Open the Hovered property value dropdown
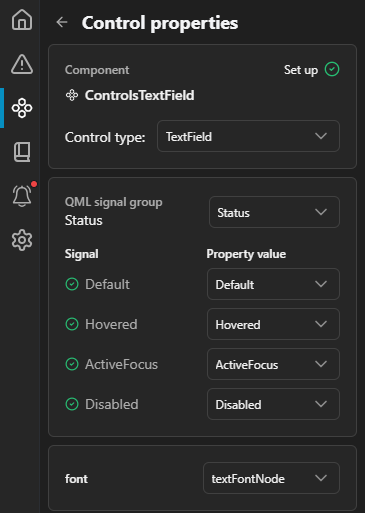The width and height of the screenshot is (365, 513). [273, 324]
